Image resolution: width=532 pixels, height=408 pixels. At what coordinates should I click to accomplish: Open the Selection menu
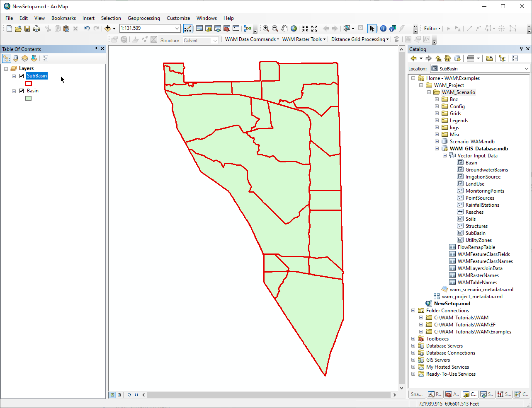pos(111,18)
